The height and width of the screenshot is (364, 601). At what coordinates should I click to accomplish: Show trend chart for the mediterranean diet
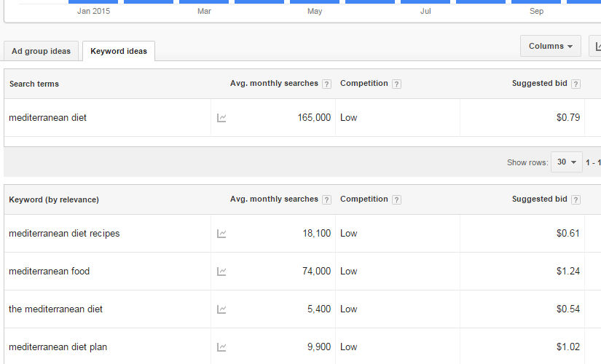pos(221,309)
